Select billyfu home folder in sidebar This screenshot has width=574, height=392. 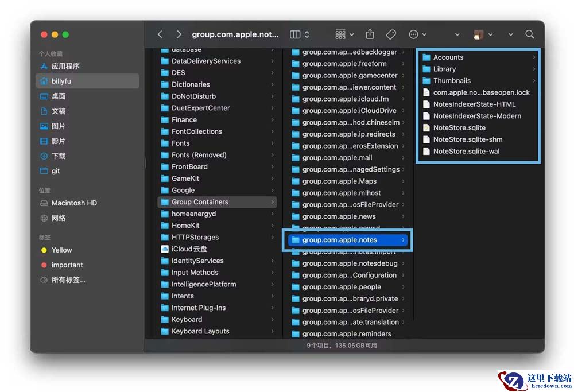87,81
